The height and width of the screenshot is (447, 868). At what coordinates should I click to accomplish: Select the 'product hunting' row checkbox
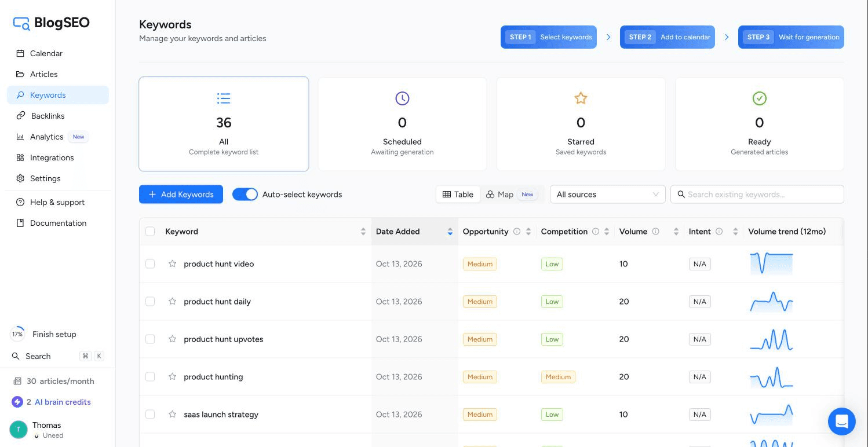tap(150, 377)
